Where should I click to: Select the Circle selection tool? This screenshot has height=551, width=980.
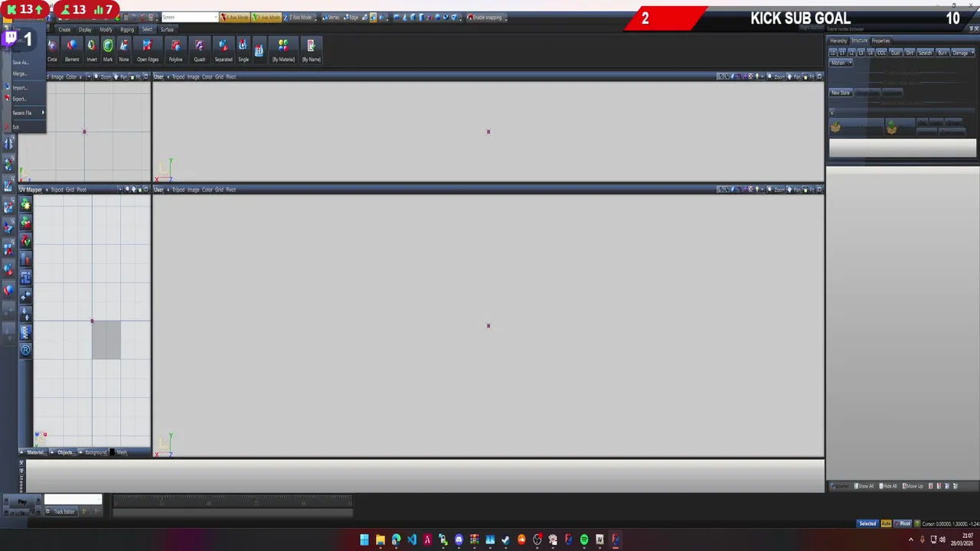(x=52, y=51)
